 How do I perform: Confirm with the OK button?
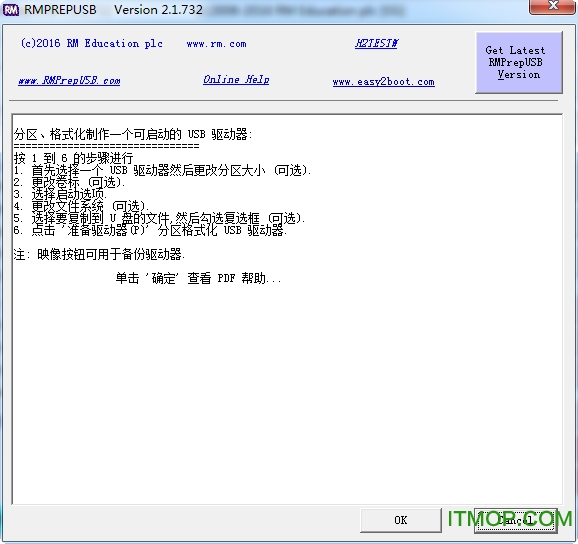401,520
